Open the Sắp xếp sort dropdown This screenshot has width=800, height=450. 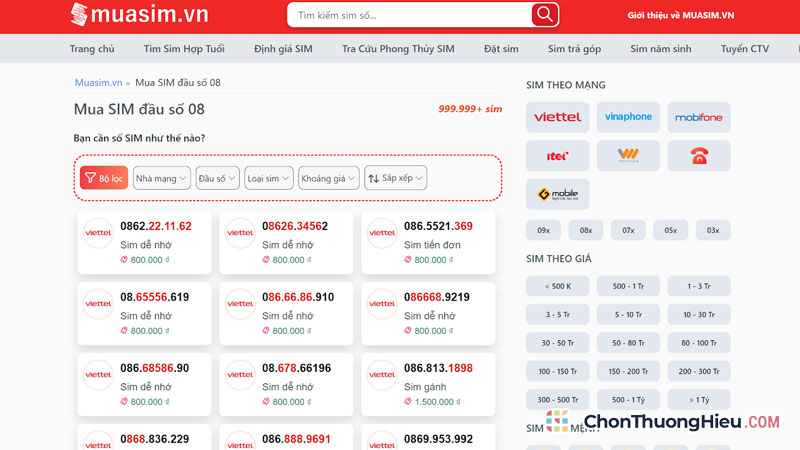[395, 178]
